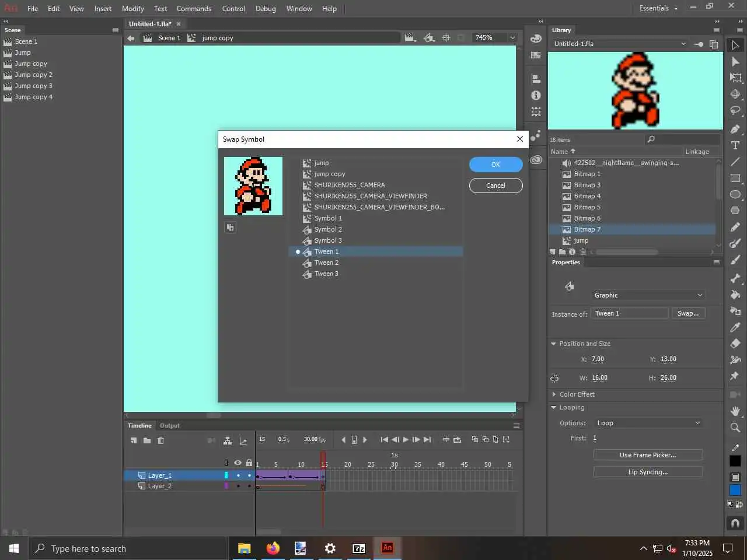Open the Looping Options dropdown

pyautogui.click(x=649, y=423)
